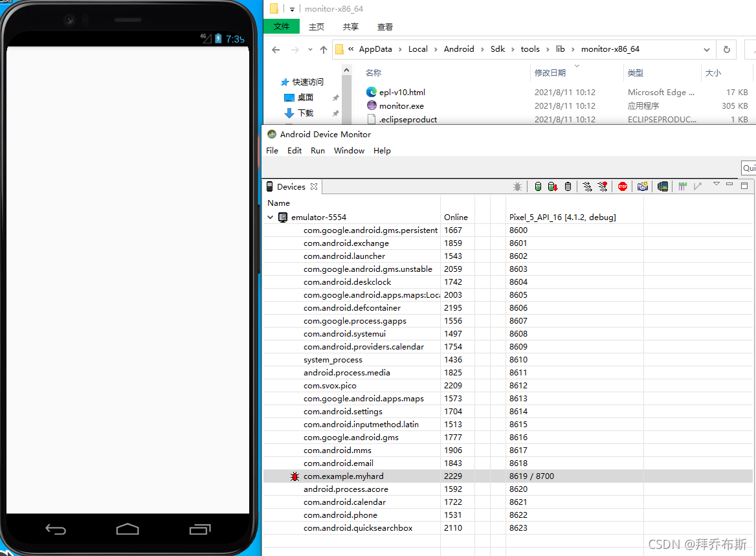Click the grayed-out arrow icon in Devices toolbar
756x556 pixels.
click(698, 186)
